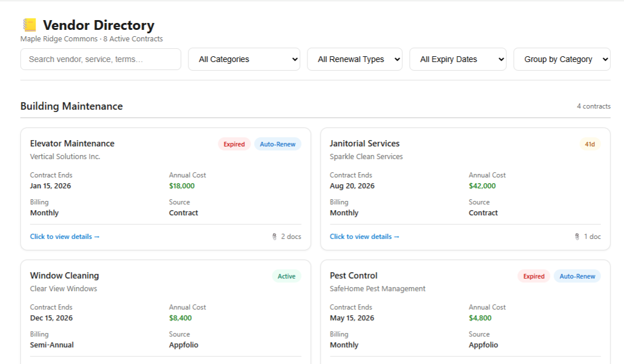Click the 4 contracts count label

[x=594, y=106]
